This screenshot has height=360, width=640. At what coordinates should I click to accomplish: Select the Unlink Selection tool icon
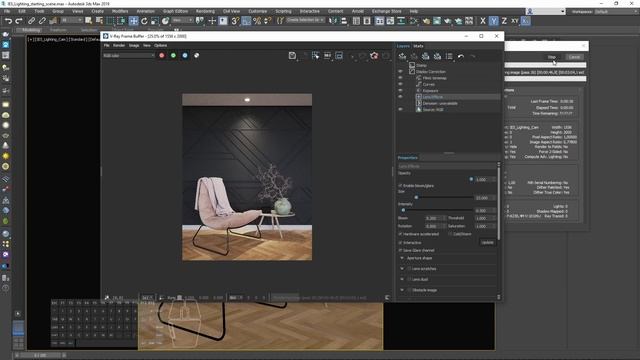[42, 21]
